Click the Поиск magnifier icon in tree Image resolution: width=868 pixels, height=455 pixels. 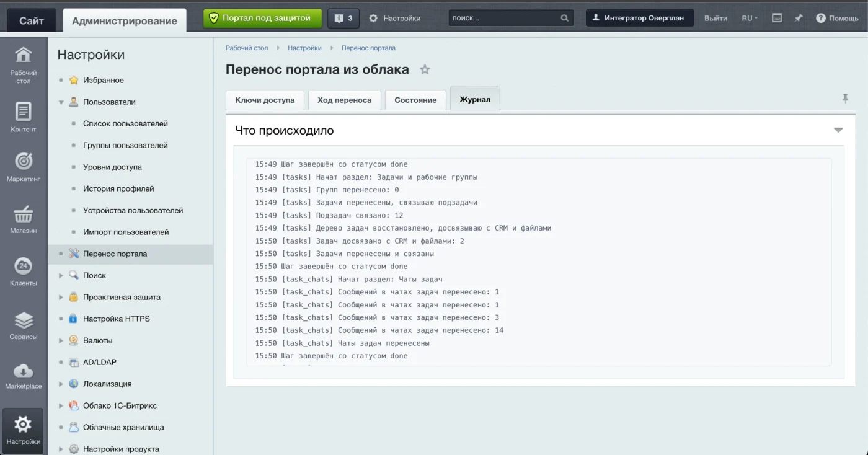[74, 275]
